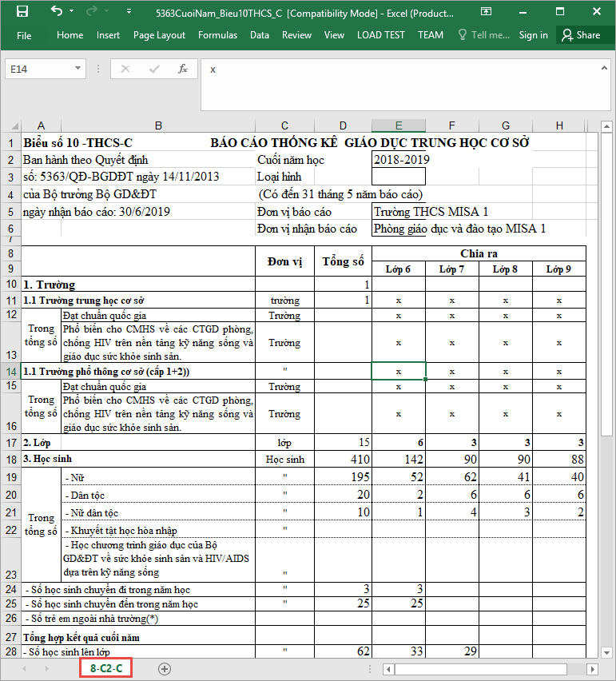Select the 8-C2-C sheet tab
Image resolution: width=616 pixels, height=681 pixels.
(x=106, y=668)
